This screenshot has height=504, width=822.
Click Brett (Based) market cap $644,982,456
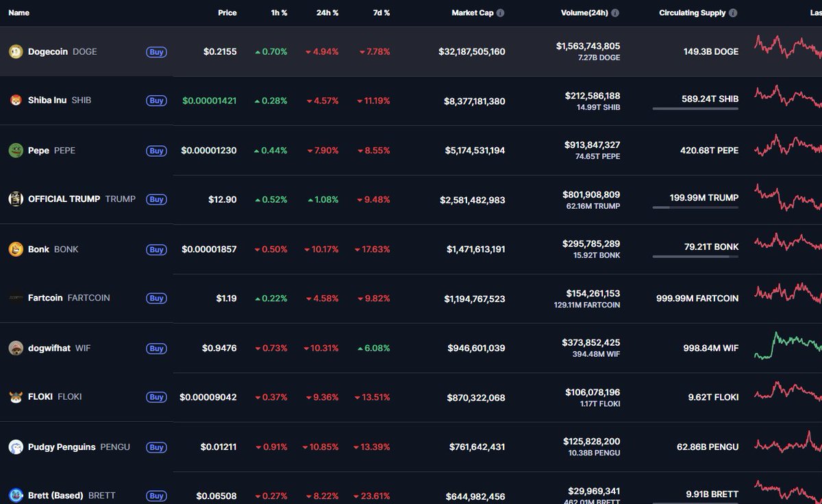pos(475,496)
